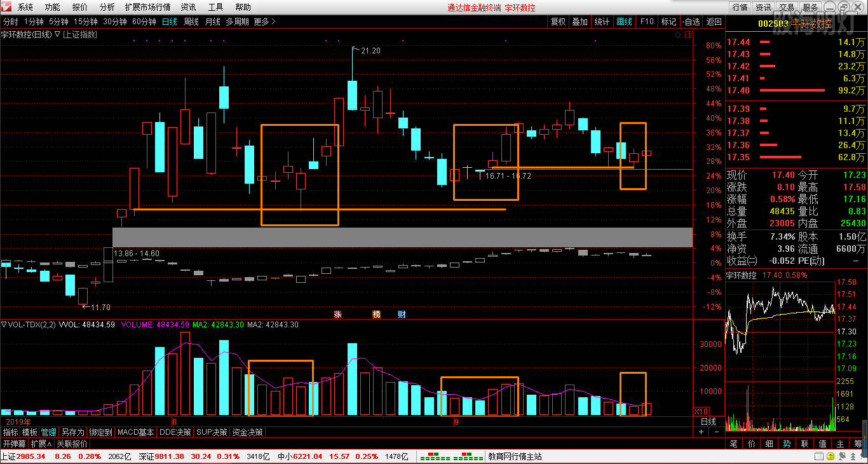Switch to 15分钟 period
The image size is (868, 464).
click(x=86, y=22)
